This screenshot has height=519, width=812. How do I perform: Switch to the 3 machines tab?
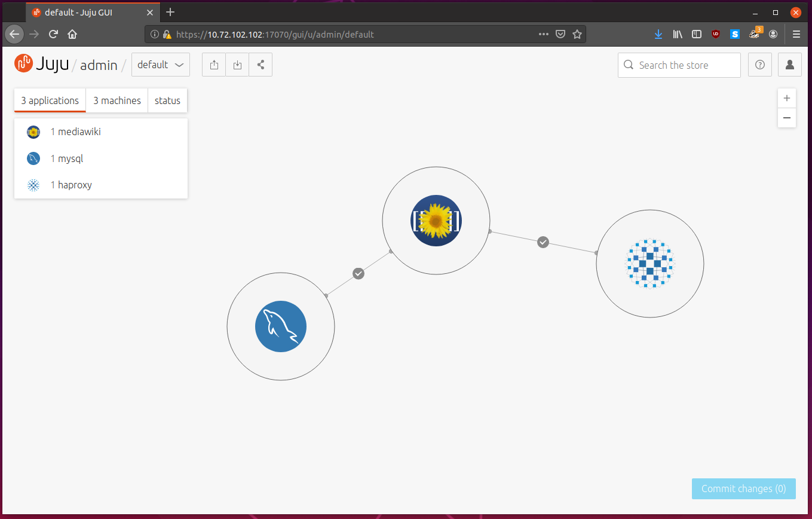[117, 100]
